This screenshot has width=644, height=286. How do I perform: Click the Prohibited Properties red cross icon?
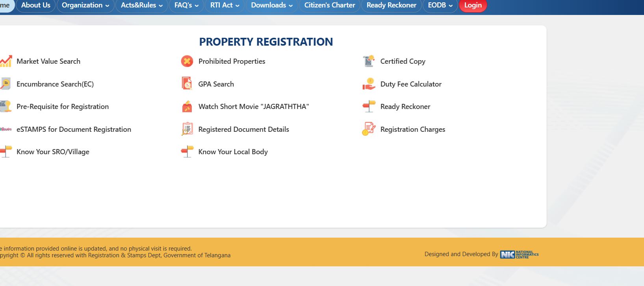[x=187, y=61]
